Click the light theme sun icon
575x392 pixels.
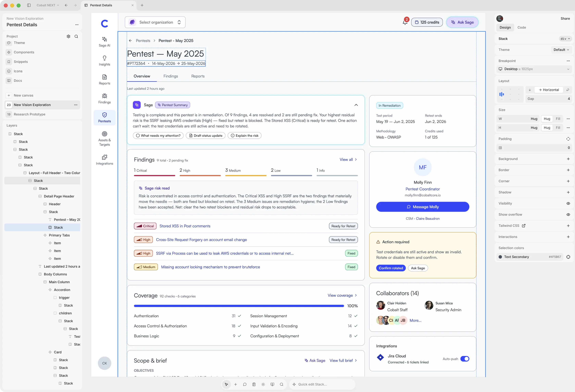(x=263, y=384)
